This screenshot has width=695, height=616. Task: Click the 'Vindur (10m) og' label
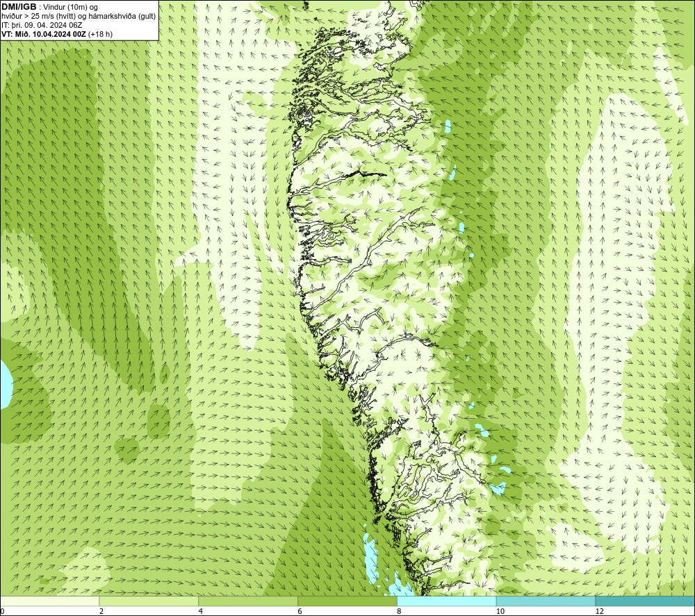(70, 8)
